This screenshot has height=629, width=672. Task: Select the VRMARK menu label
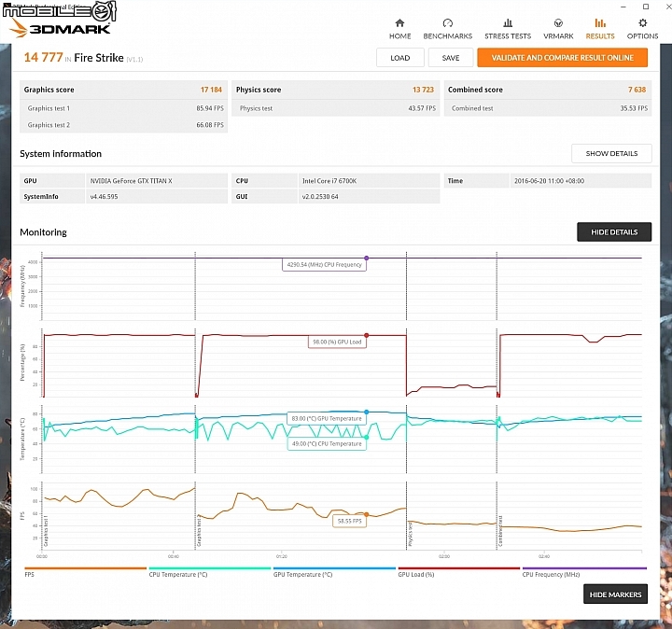pos(558,36)
